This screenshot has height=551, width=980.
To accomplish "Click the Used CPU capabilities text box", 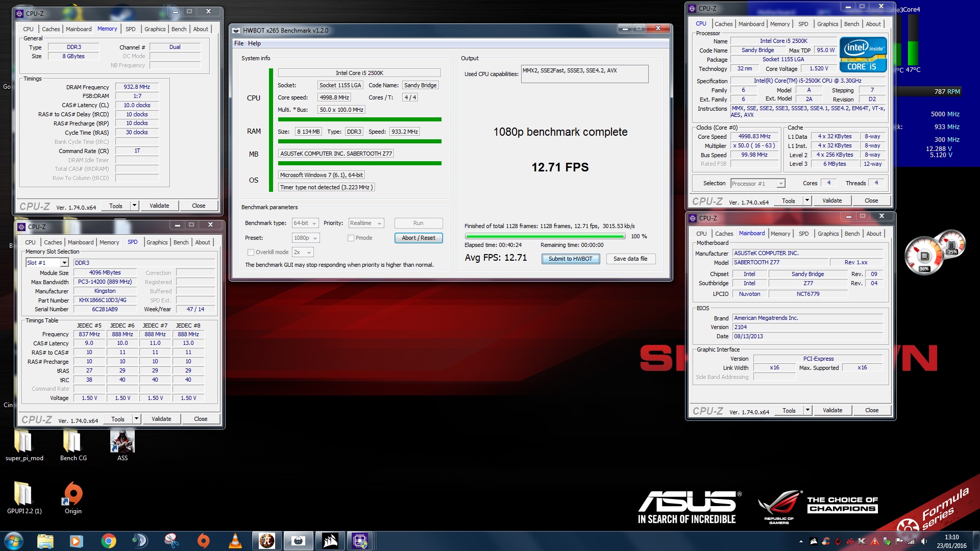I will [x=584, y=74].
